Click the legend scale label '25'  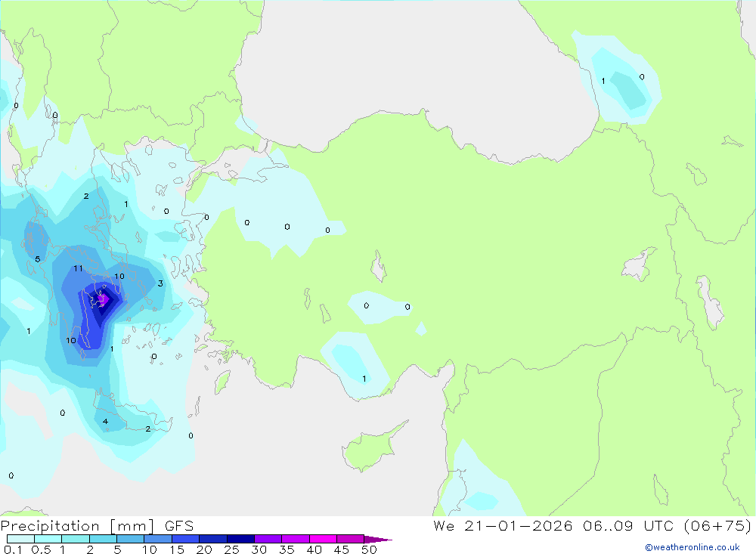pyautogui.click(x=232, y=549)
